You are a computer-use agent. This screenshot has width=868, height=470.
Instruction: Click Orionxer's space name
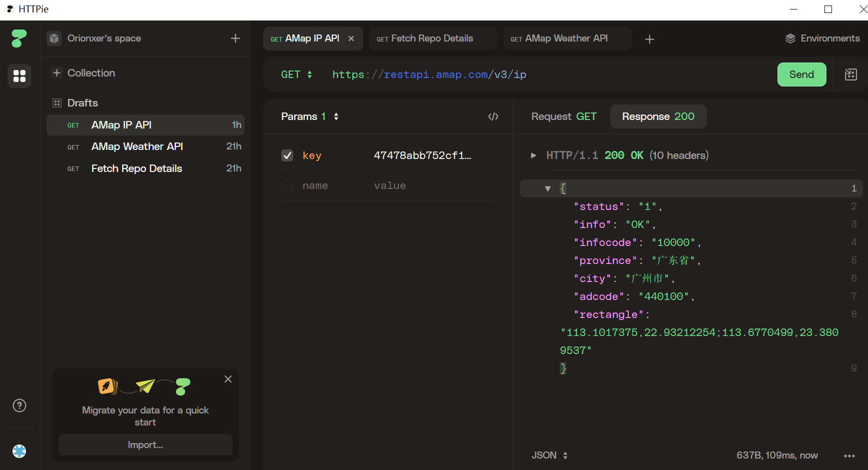(104, 38)
